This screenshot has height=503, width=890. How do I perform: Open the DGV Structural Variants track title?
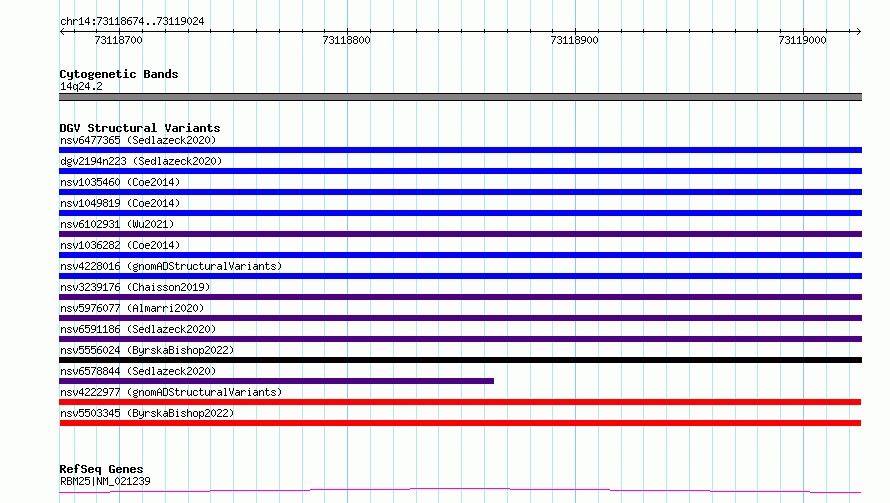(x=140, y=128)
